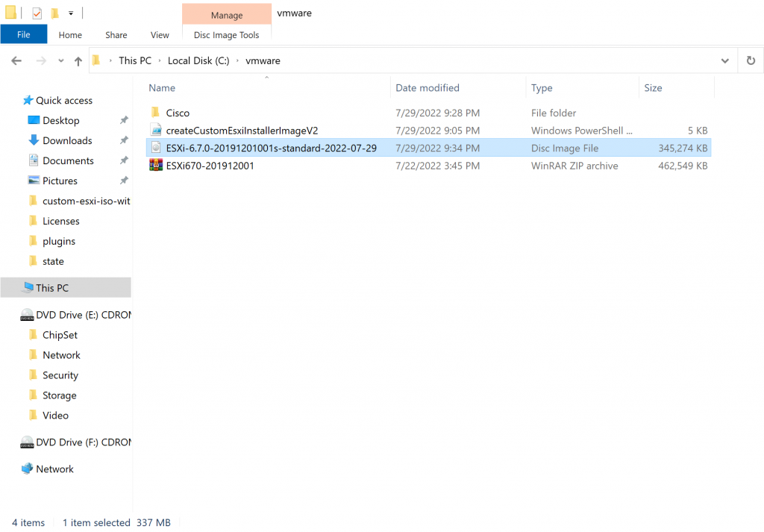The image size is (764, 532).
Task: Sort files by the Size column
Action: pyautogui.click(x=653, y=88)
